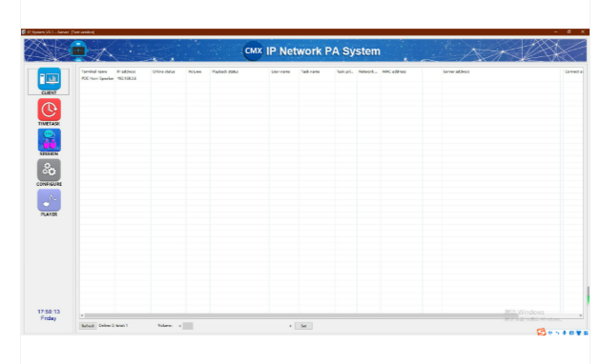The width and height of the screenshot is (602, 364).
Task: Open the CLIENT panel from the sidebar
Action: [x=49, y=81]
